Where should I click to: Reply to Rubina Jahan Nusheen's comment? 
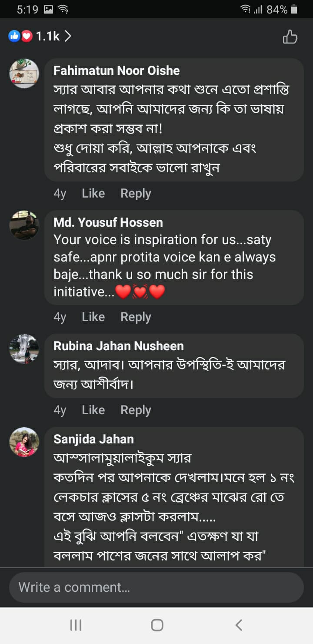pyautogui.click(x=136, y=410)
